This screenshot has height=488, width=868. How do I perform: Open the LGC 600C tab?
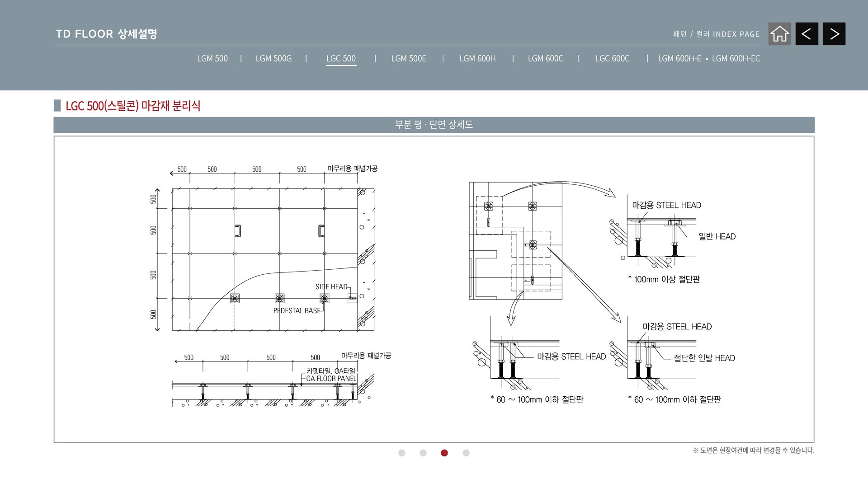pyautogui.click(x=613, y=59)
